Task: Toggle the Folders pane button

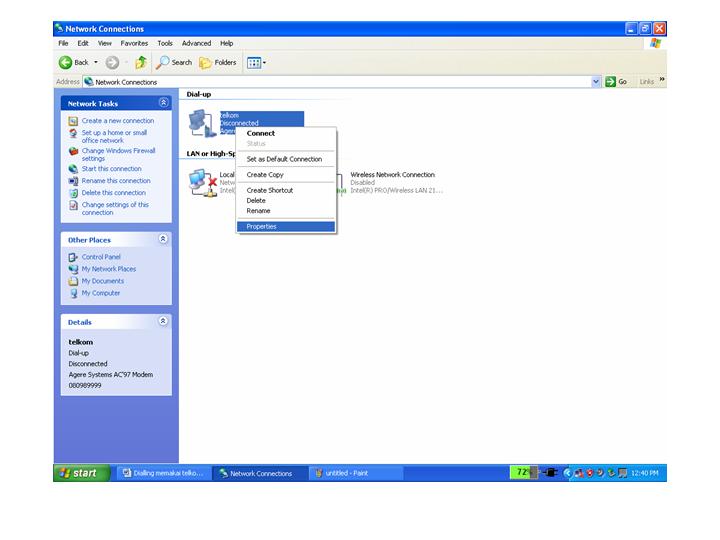Action: [218, 62]
